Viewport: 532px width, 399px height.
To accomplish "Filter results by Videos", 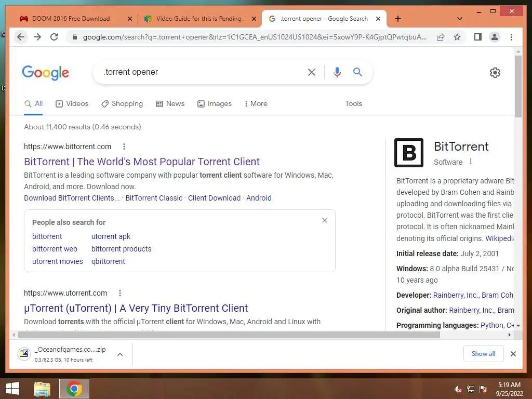I will pos(72,104).
